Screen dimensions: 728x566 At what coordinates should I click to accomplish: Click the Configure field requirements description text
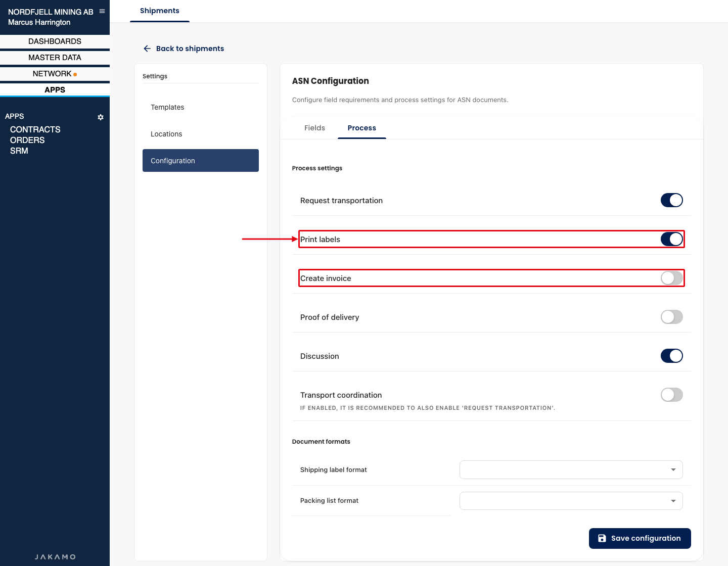point(400,100)
